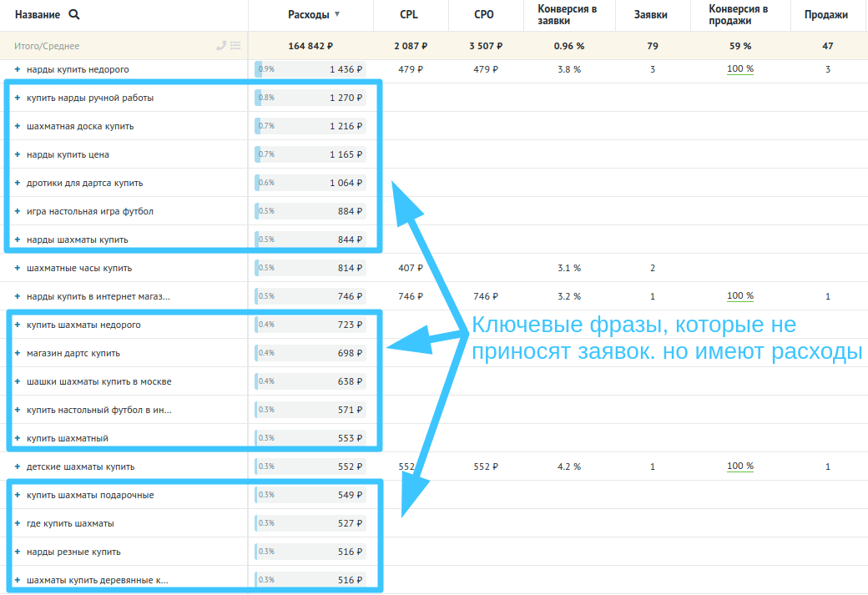Click the Итого/Среднее totals label

[48, 46]
